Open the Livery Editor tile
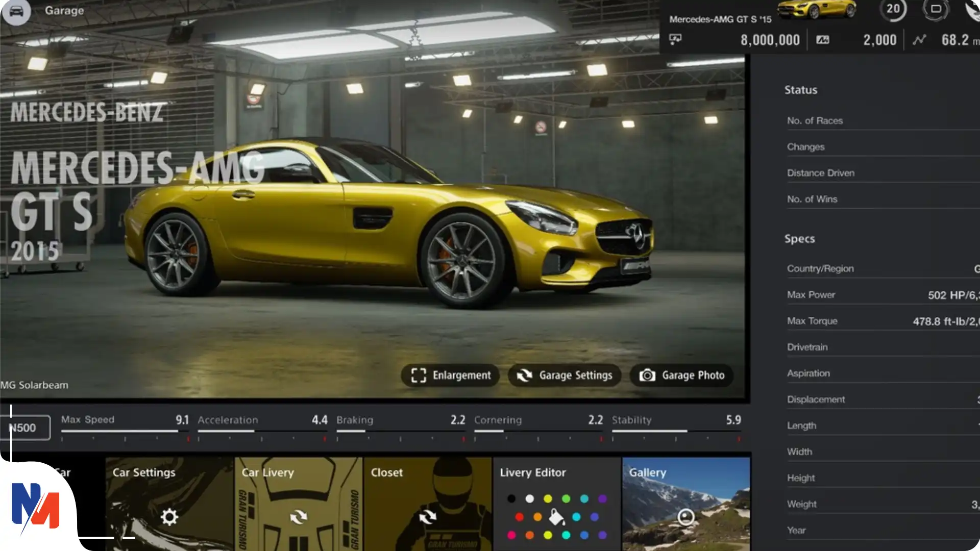This screenshot has height=551, width=980. (x=557, y=504)
